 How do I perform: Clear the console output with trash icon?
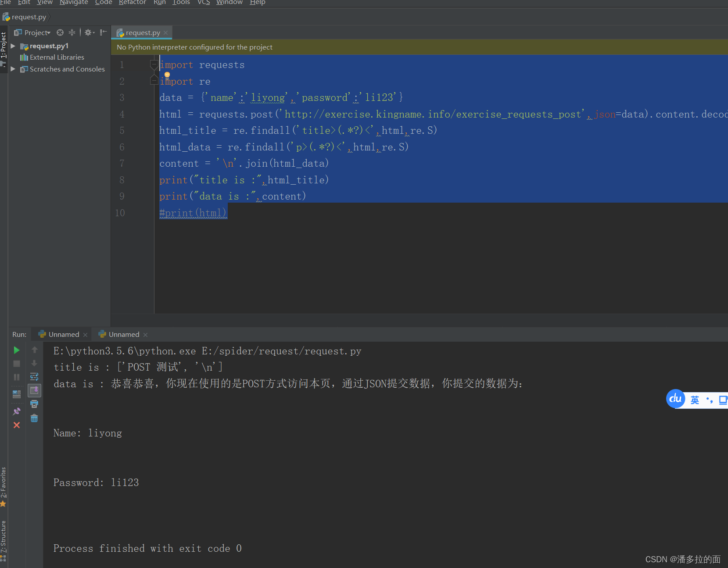click(x=34, y=418)
